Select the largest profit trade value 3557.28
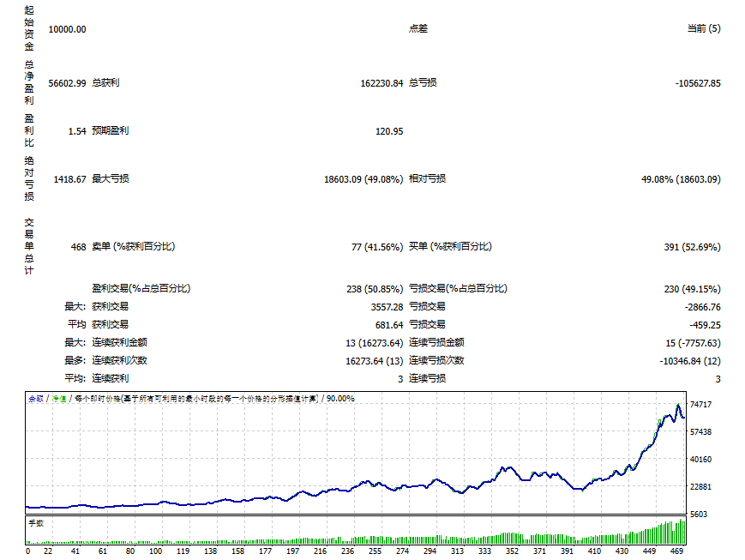The image size is (745, 560). (387, 308)
